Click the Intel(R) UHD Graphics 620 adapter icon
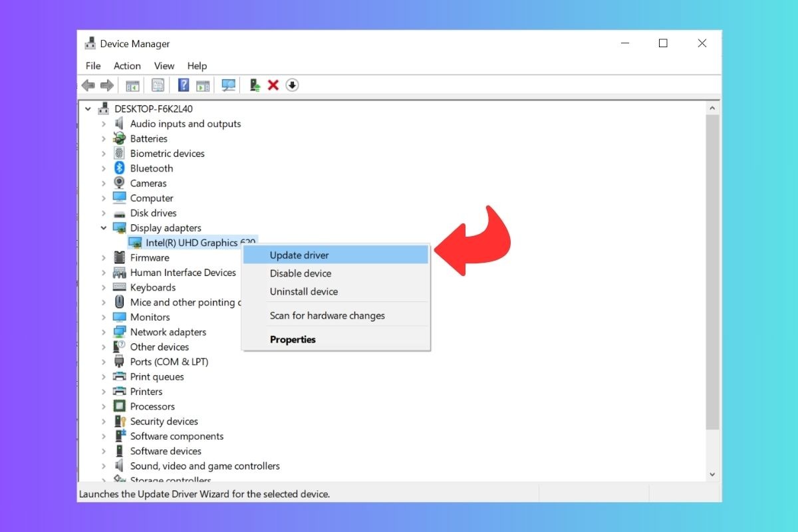798x532 pixels. 135,243
